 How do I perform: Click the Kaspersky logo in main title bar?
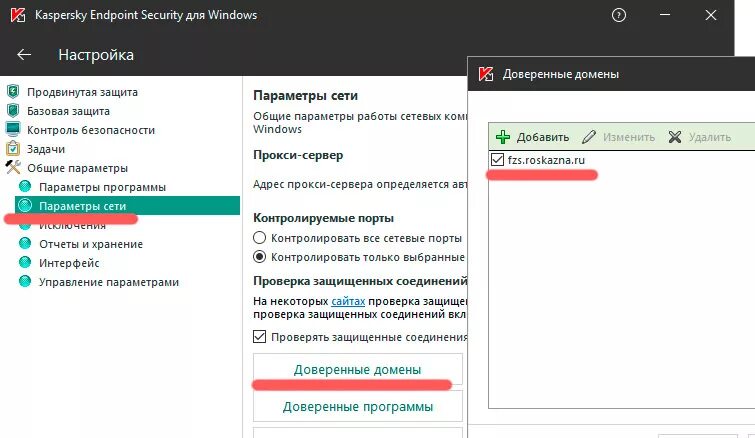pos(18,15)
